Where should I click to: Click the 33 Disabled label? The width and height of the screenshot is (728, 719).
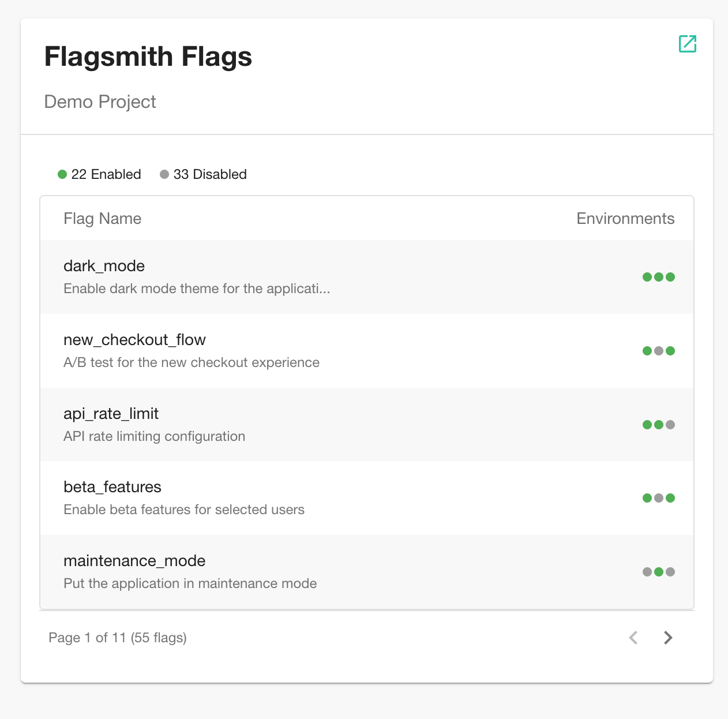[x=210, y=174]
